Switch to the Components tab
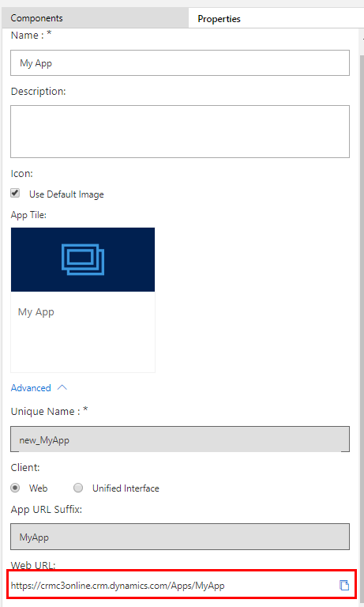This screenshot has width=364, height=607. [95, 18]
